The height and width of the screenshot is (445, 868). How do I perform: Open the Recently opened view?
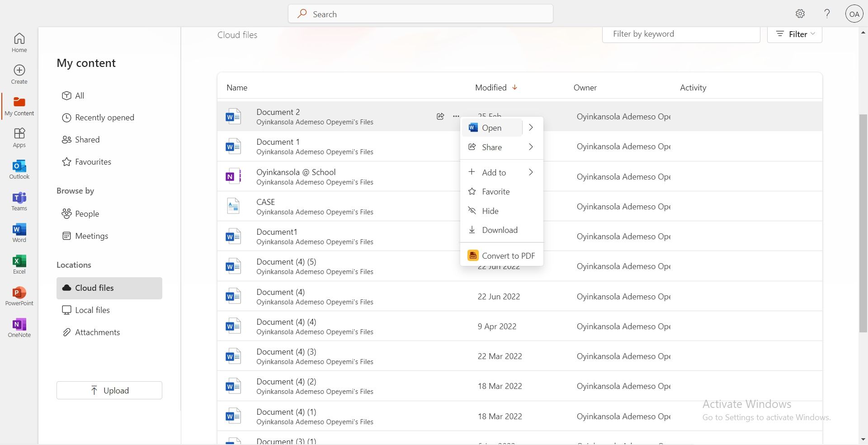click(104, 118)
